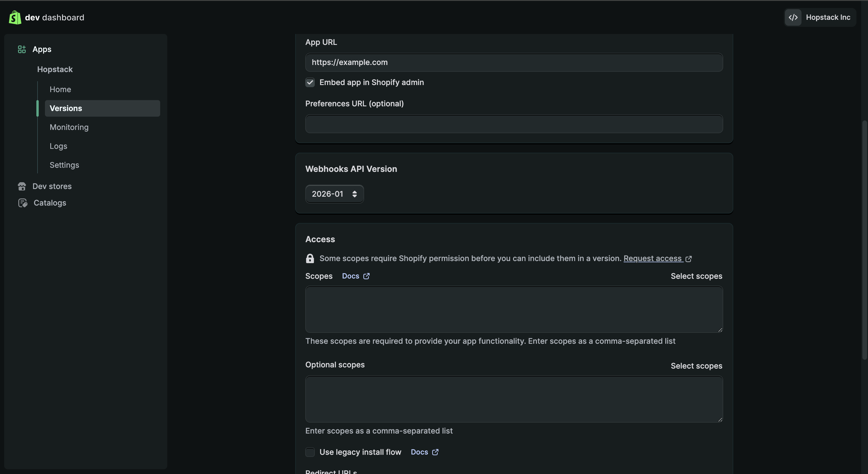
Task: Click the code brackets icon next to Hopstack Inc
Action: 793,17
